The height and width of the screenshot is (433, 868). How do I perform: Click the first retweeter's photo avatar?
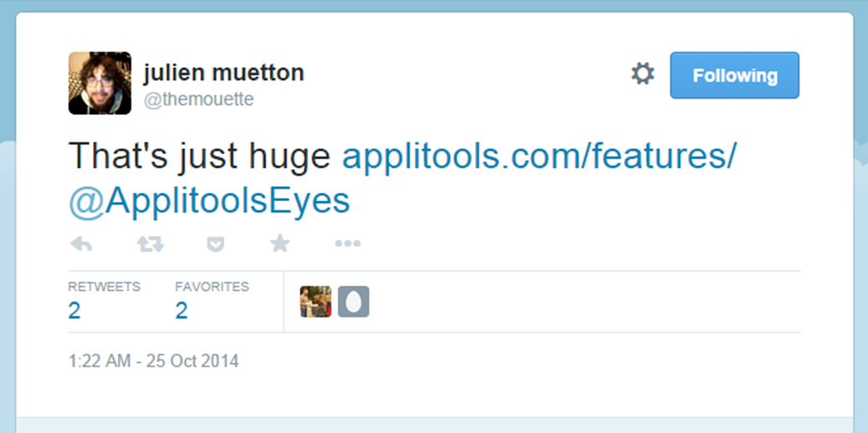(x=316, y=302)
